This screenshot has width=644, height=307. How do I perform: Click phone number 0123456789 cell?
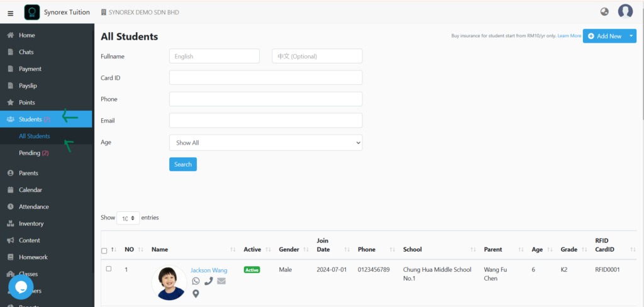pos(374,270)
